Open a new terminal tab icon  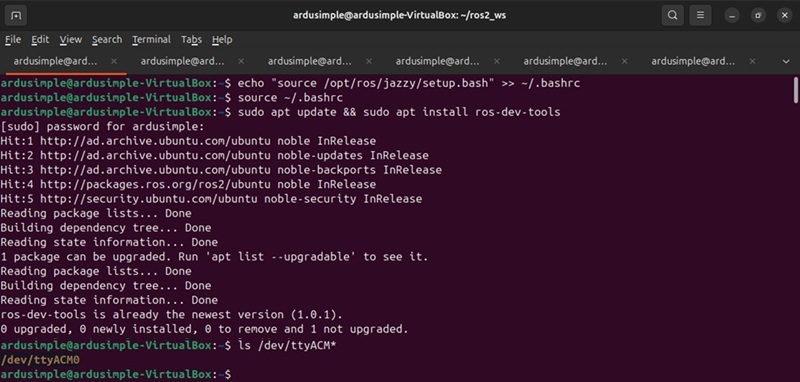[x=16, y=15]
